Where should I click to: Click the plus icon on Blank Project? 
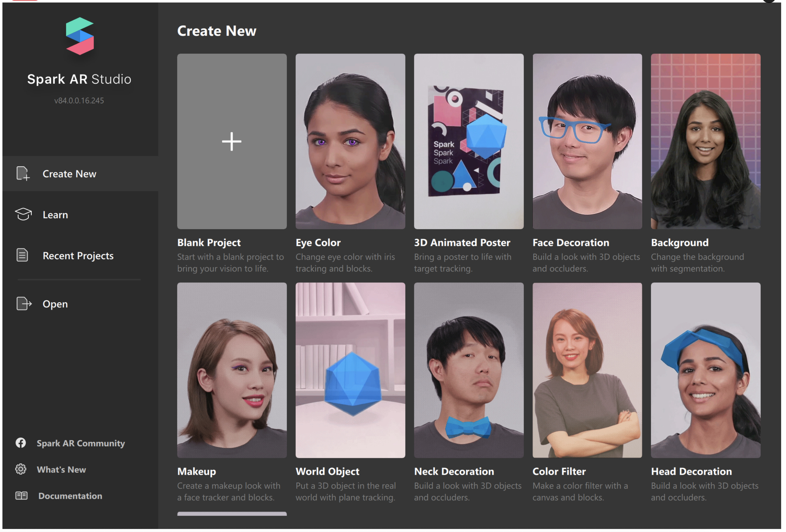pos(232,141)
